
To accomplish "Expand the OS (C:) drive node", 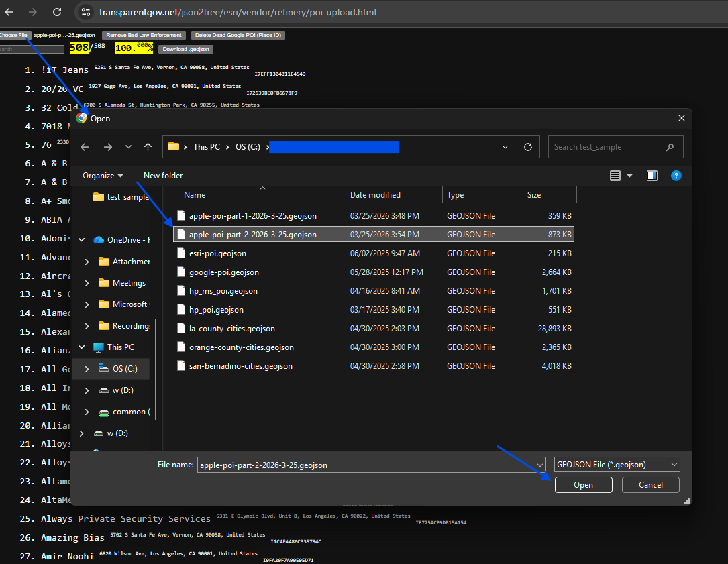I will (x=87, y=369).
